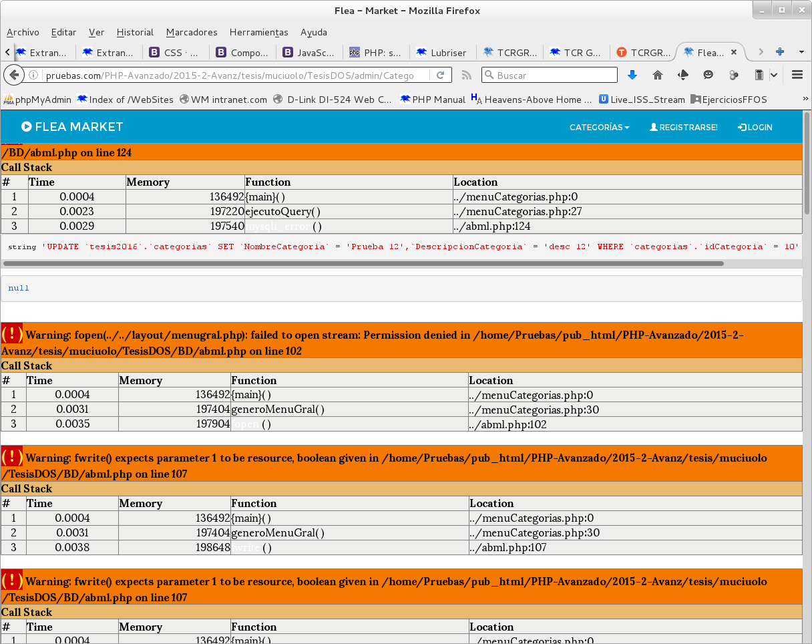812x644 pixels.
Task: Switch to the Compo... tab
Action: (243, 52)
